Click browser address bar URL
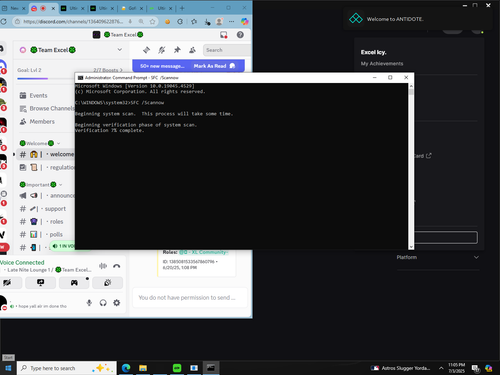Viewport: 500px width, 375px height. [x=73, y=22]
